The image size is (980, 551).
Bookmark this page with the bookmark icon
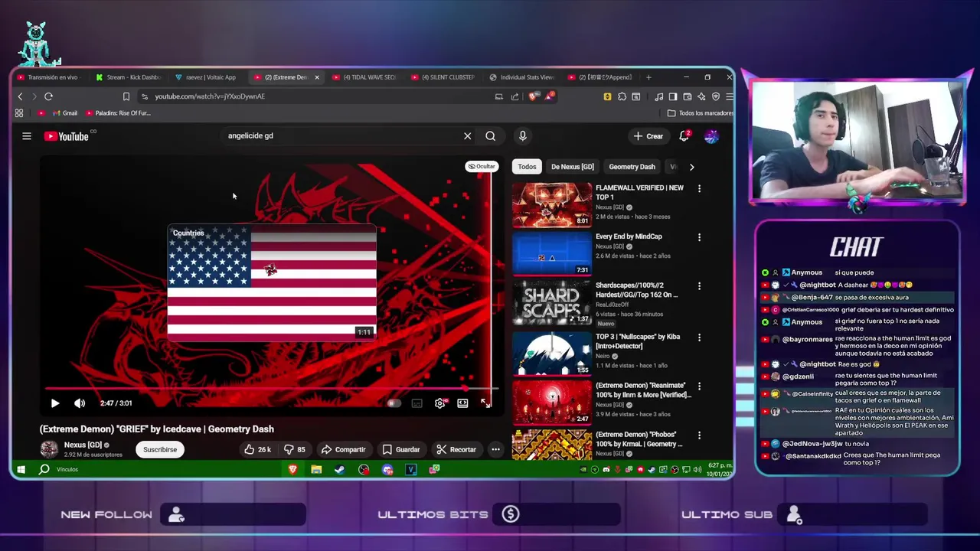[x=126, y=96]
